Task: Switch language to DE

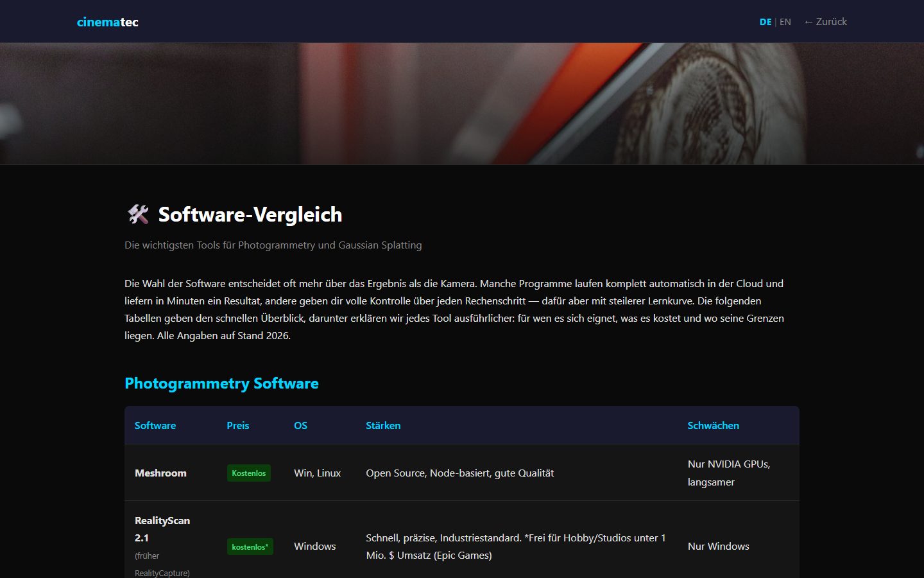Action: [765, 22]
